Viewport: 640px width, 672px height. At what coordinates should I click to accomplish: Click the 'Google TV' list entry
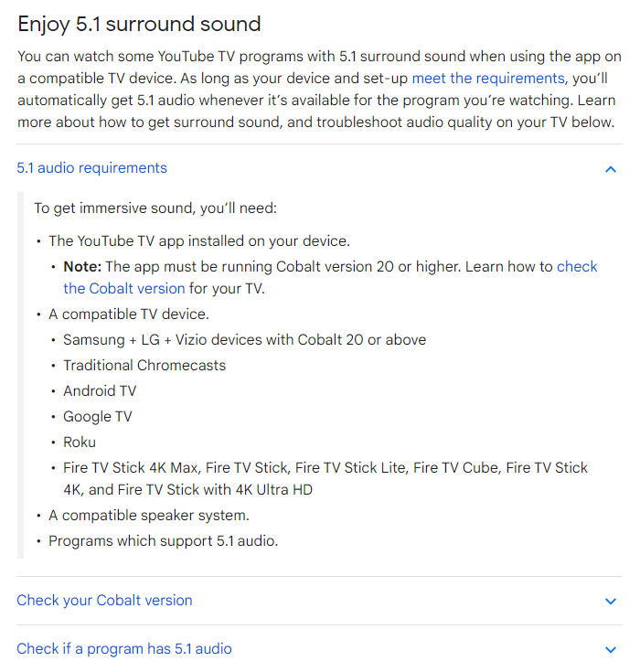click(98, 417)
